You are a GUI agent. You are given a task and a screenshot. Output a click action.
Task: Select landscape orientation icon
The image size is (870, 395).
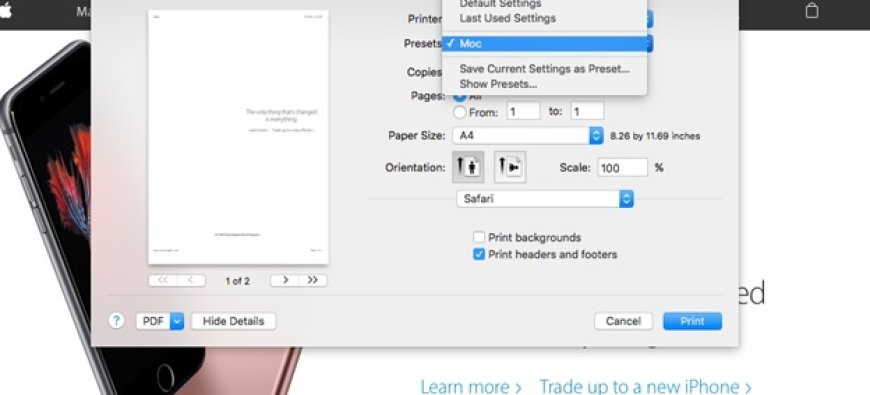(x=510, y=167)
